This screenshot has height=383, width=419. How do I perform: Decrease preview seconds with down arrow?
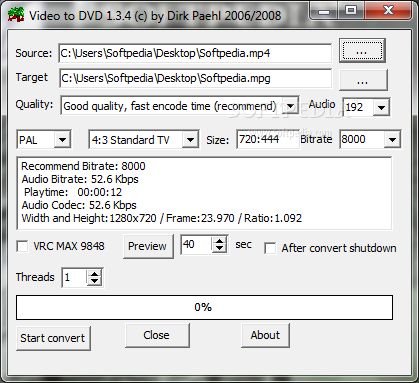pyautogui.click(x=219, y=249)
